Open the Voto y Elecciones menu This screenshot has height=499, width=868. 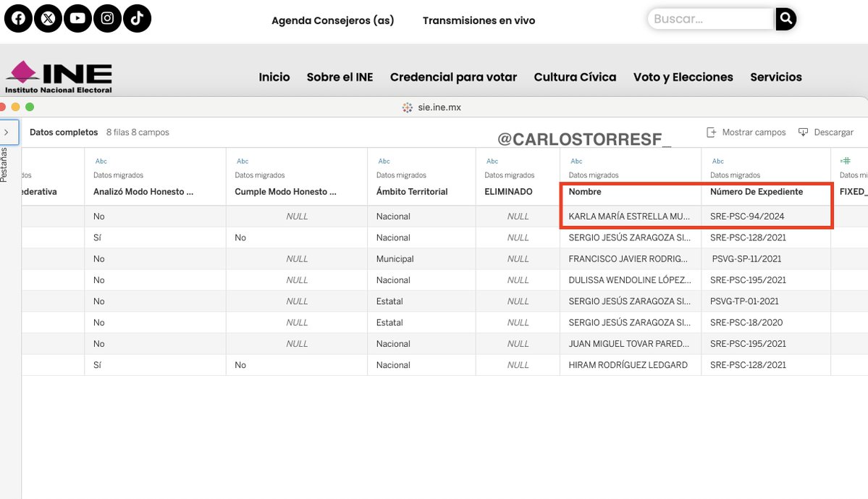click(x=683, y=77)
